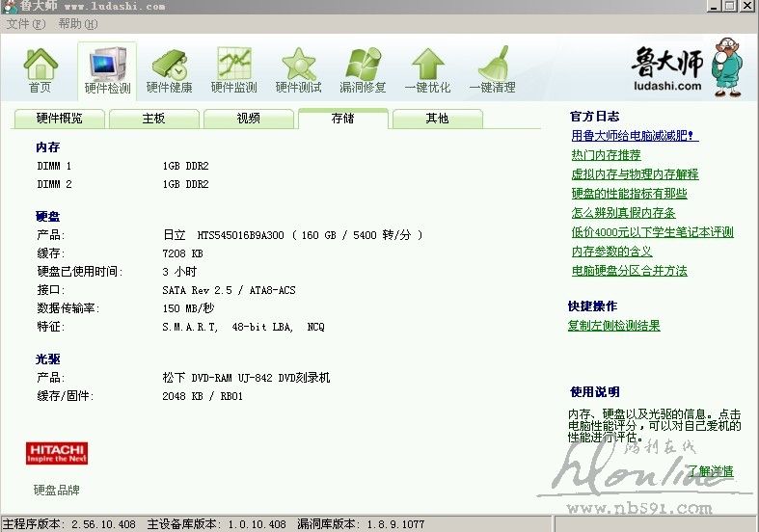Open the 文件(F) menu

25,24
